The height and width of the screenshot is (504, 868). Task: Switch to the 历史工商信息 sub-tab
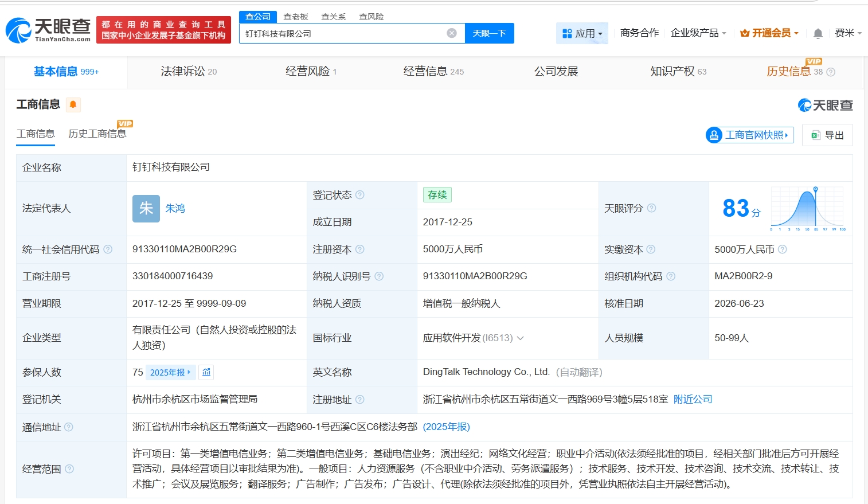tap(97, 134)
